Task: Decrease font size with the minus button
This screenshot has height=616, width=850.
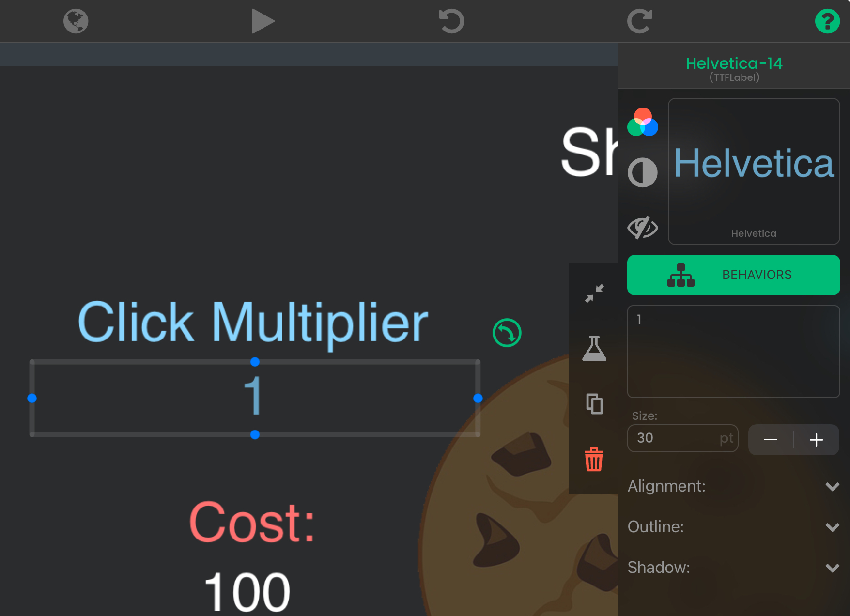Action: click(x=771, y=440)
